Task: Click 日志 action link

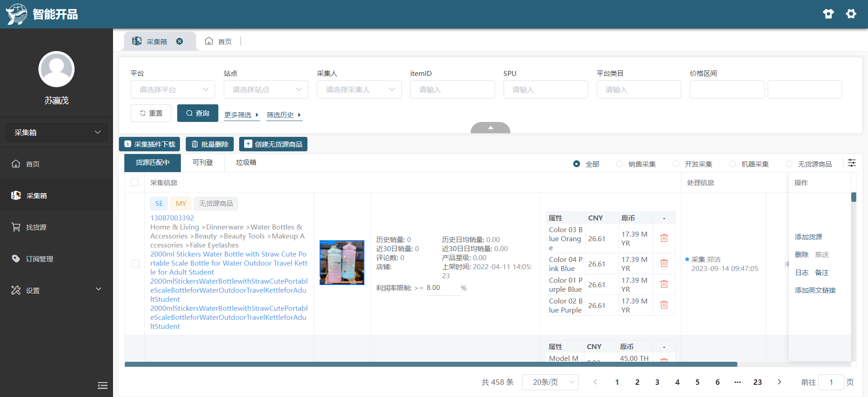Action: 802,273
